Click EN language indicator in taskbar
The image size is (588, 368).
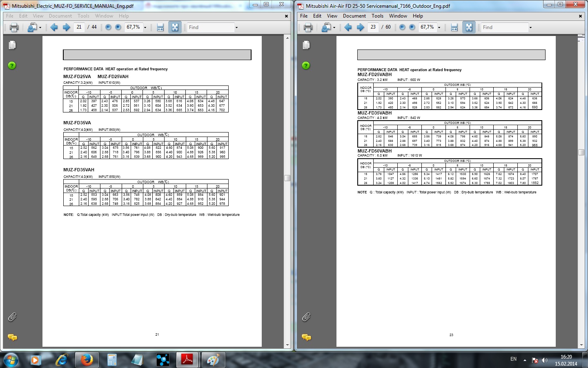click(x=513, y=359)
